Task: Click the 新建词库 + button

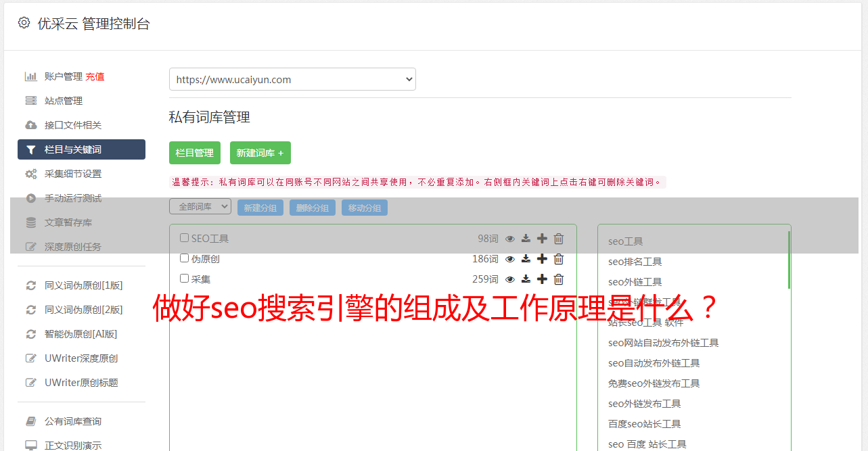Action: pos(260,153)
